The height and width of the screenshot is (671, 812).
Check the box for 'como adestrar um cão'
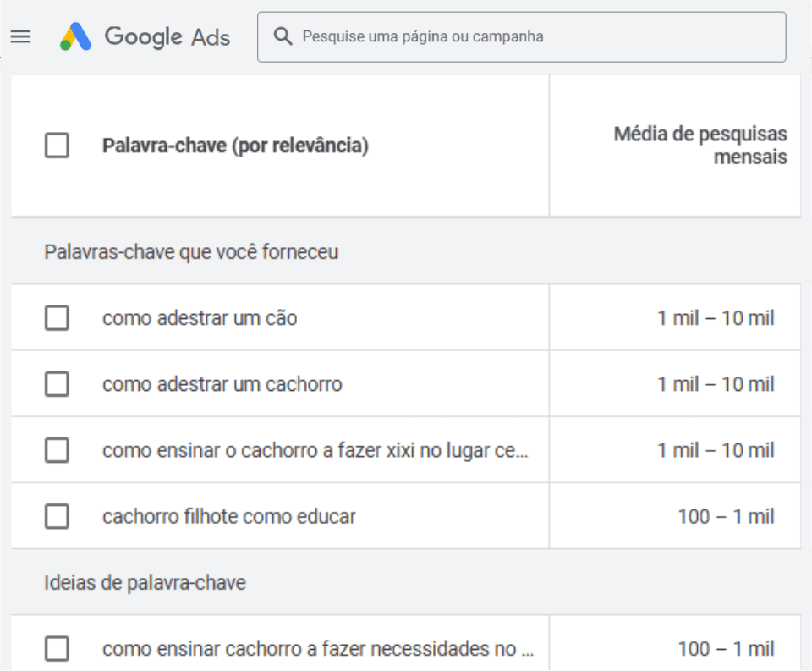(57, 318)
